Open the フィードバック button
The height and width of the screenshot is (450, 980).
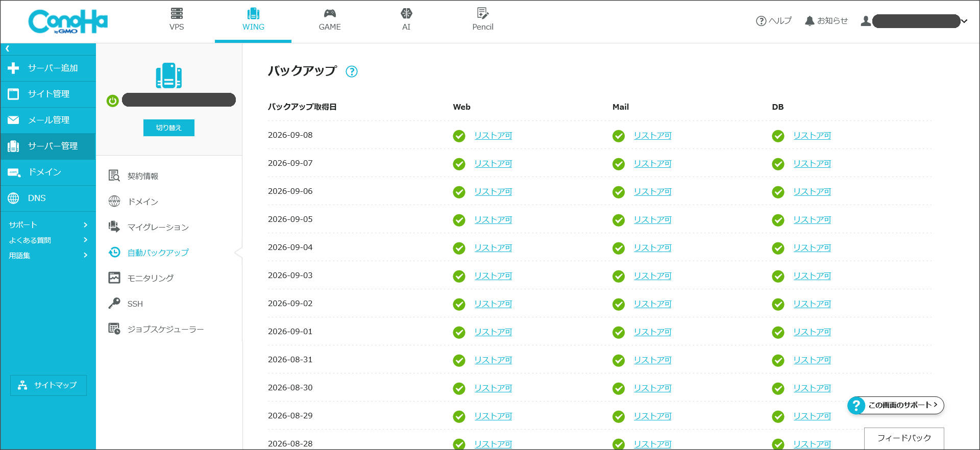click(904, 438)
